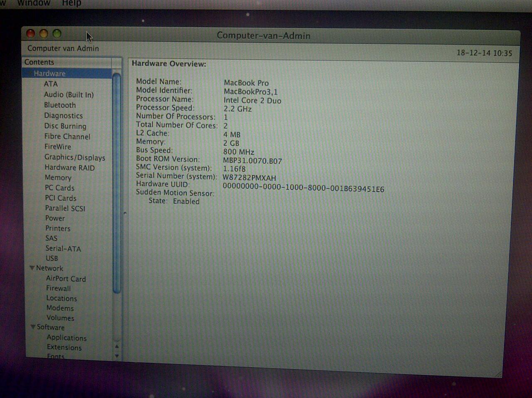Open the Diagnostics entry

click(63, 116)
